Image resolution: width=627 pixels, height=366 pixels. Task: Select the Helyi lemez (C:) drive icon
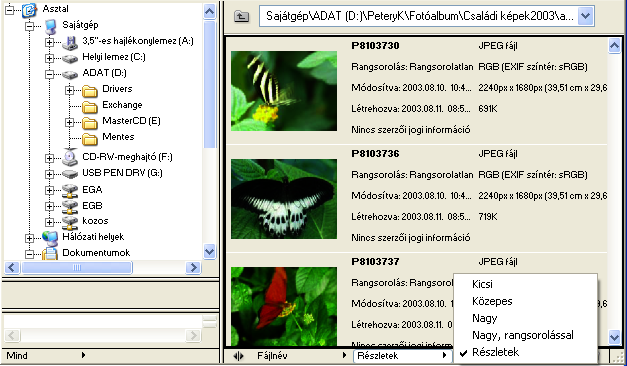pos(70,58)
